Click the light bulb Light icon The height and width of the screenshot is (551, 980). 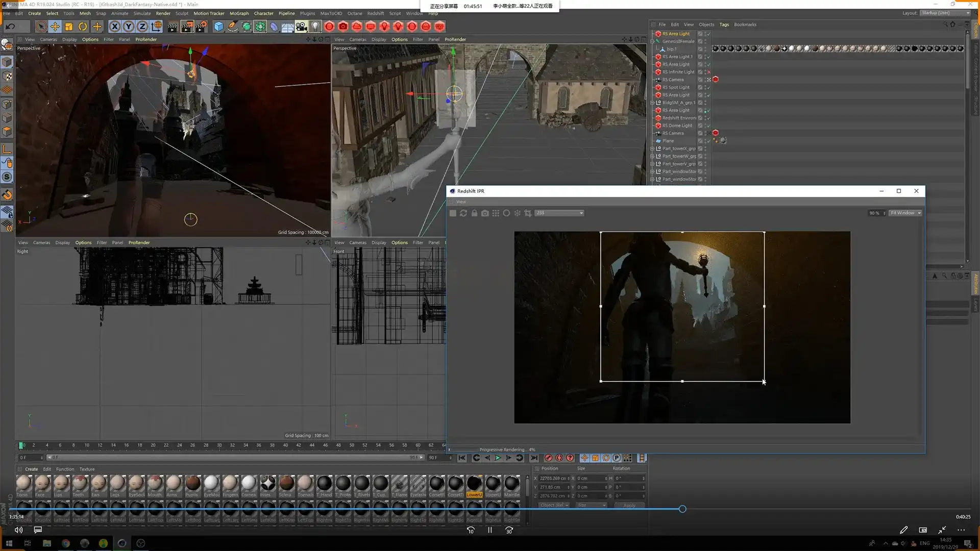pos(315,27)
